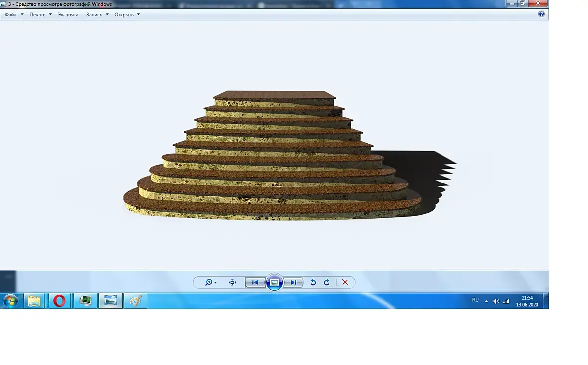This screenshot has width=588, height=365.
Task: Click Эл. почта in the toolbar
Action: coord(68,14)
